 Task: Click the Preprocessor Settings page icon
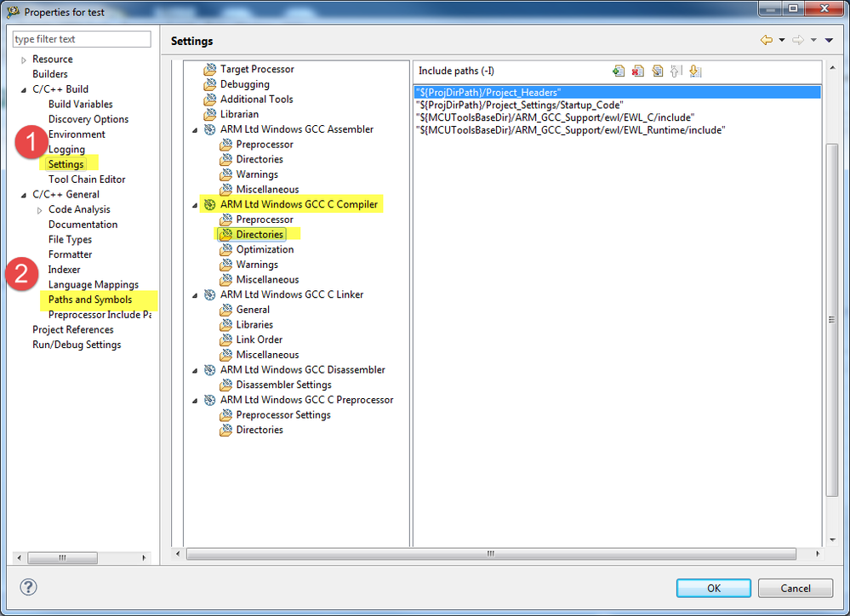tap(226, 415)
